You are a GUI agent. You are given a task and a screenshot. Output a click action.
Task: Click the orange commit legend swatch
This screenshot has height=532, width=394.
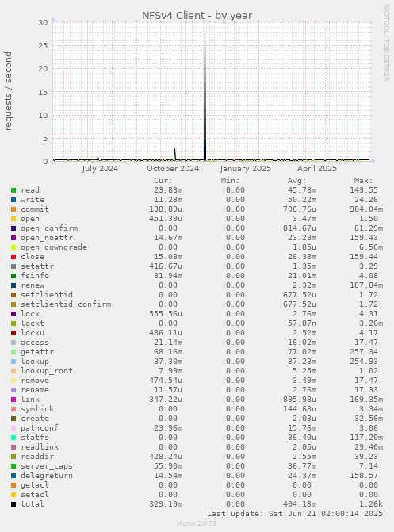[13, 209]
